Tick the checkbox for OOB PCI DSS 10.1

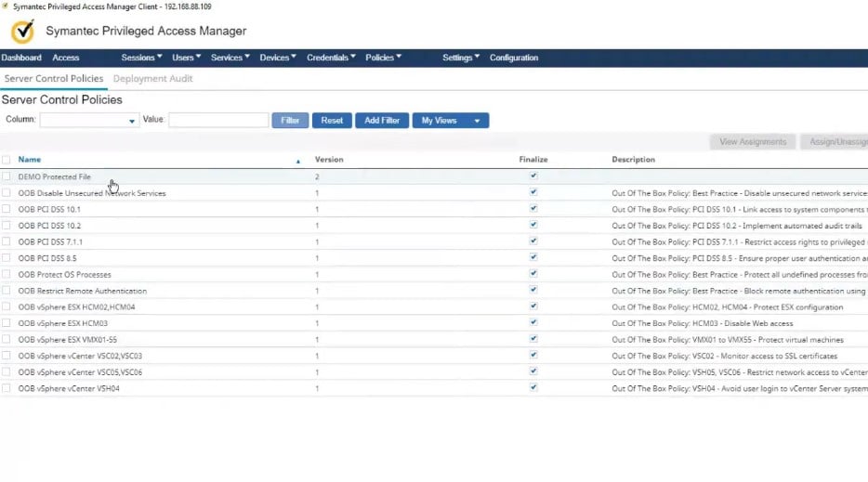point(7,209)
